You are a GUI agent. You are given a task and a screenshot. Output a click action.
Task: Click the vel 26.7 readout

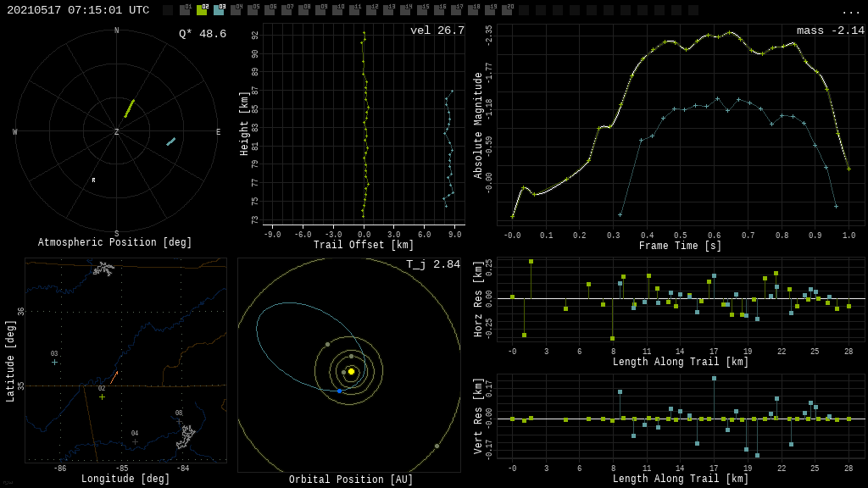point(437,30)
